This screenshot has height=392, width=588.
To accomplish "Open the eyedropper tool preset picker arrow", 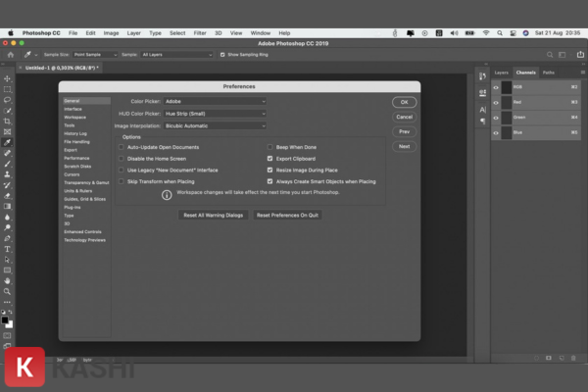I will point(36,55).
